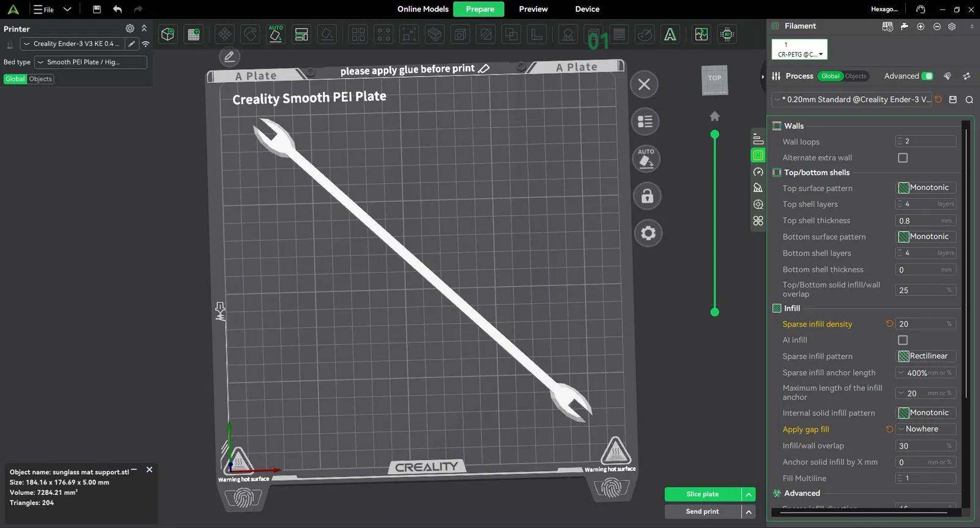Click the Wall loops value field
Screen dimensions: 980x528
925,141
